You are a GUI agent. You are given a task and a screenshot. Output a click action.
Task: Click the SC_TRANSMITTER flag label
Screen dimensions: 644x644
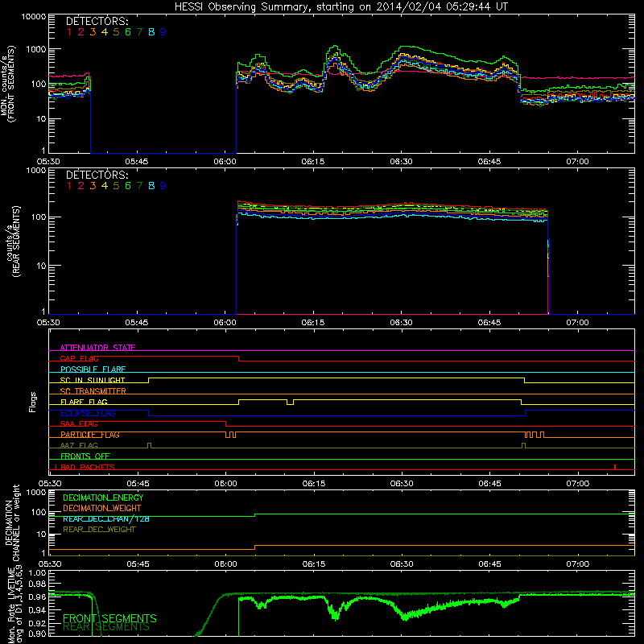coord(93,390)
